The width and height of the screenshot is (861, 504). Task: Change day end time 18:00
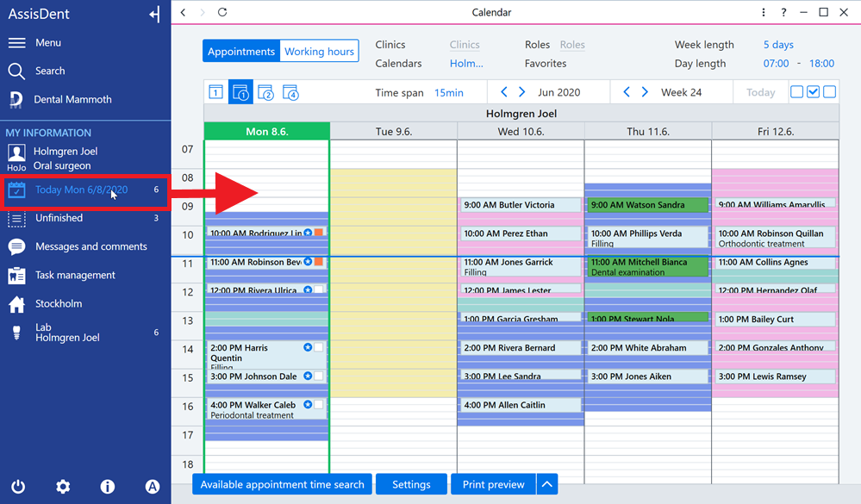pos(821,63)
